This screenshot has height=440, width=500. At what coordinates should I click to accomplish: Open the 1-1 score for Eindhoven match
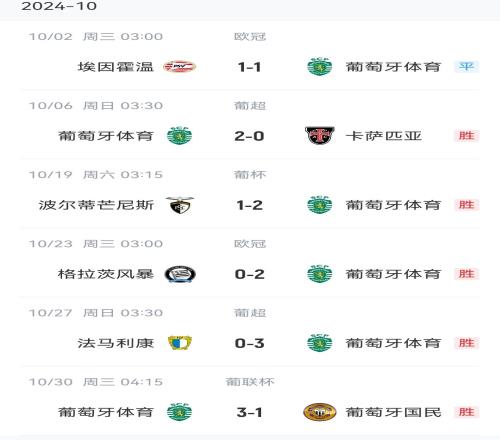point(250,67)
